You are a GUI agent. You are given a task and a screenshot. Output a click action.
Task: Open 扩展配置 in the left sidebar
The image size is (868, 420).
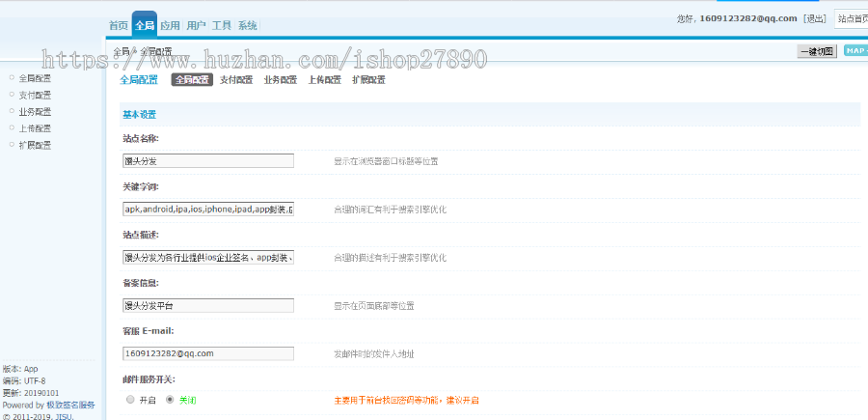click(35, 146)
